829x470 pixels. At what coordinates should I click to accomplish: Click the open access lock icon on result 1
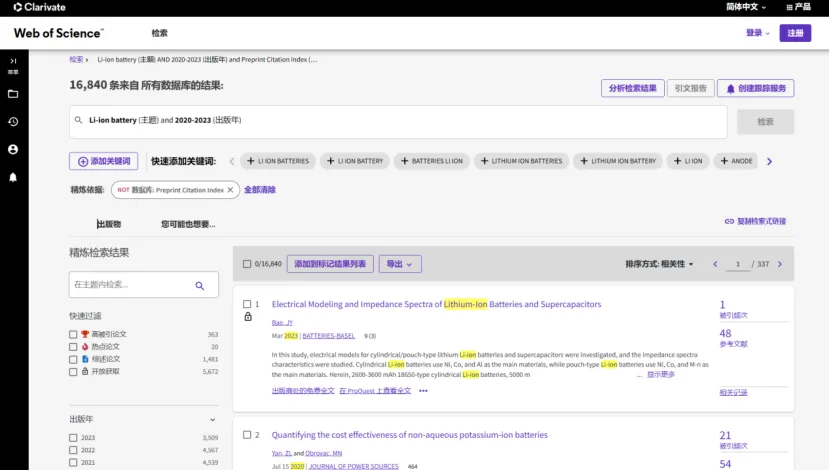tap(248, 317)
